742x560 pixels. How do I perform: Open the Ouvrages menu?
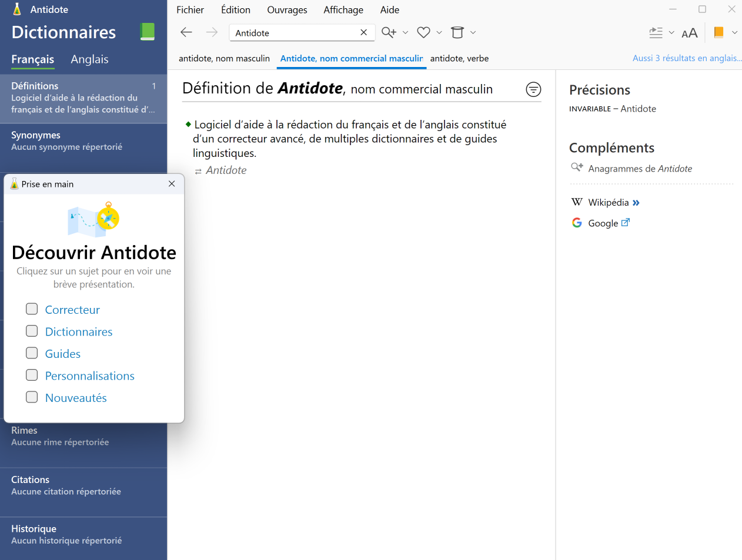pyautogui.click(x=287, y=10)
